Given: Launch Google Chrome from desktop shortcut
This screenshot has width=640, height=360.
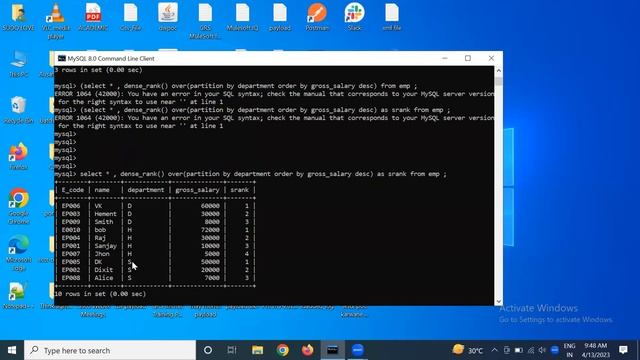Looking at the screenshot, I should pyautogui.click(x=18, y=206).
